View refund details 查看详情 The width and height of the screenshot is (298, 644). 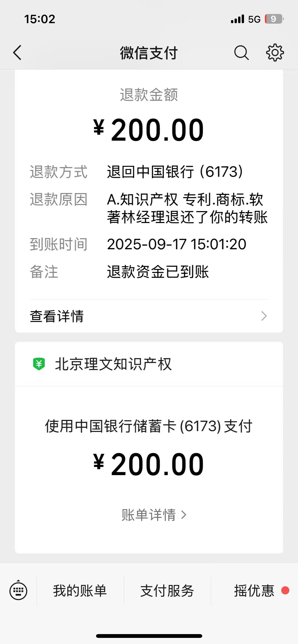coord(57,316)
